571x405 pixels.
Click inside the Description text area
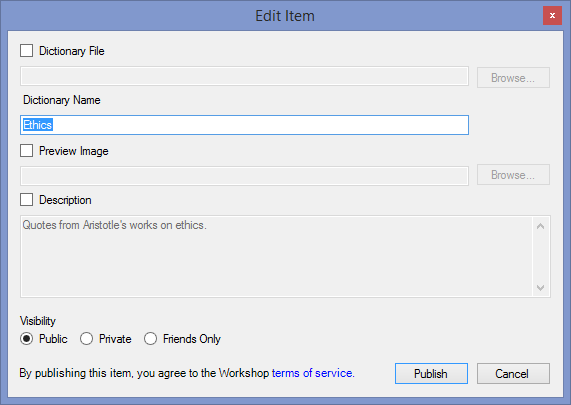(277, 256)
